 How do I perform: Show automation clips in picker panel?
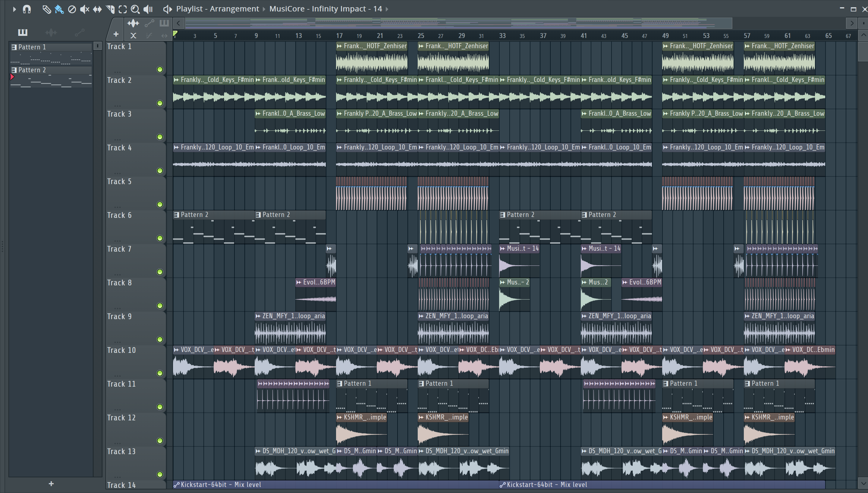pyautogui.click(x=80, y=32)
